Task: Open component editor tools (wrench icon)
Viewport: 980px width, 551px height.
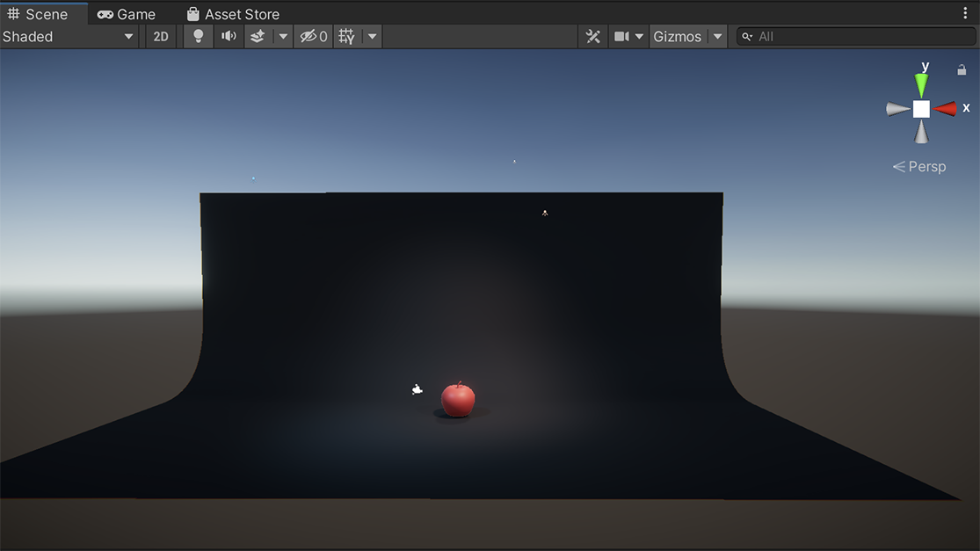Action: pos(593,37)
